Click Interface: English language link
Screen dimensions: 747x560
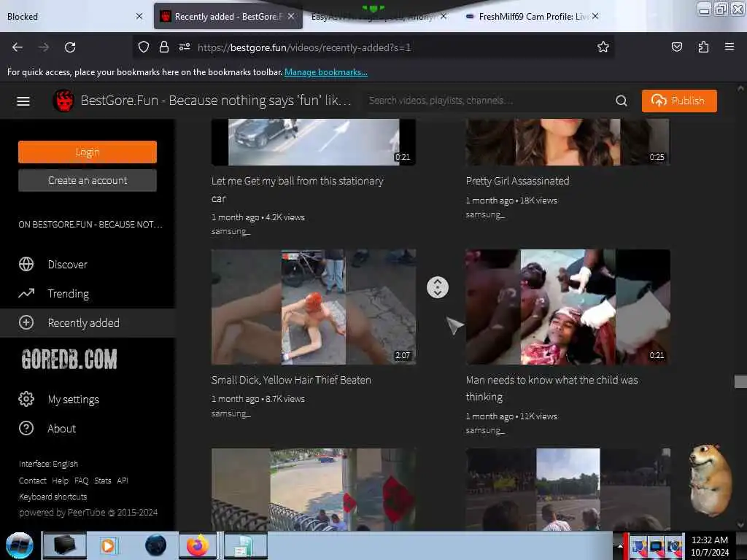tap(48, 464)
